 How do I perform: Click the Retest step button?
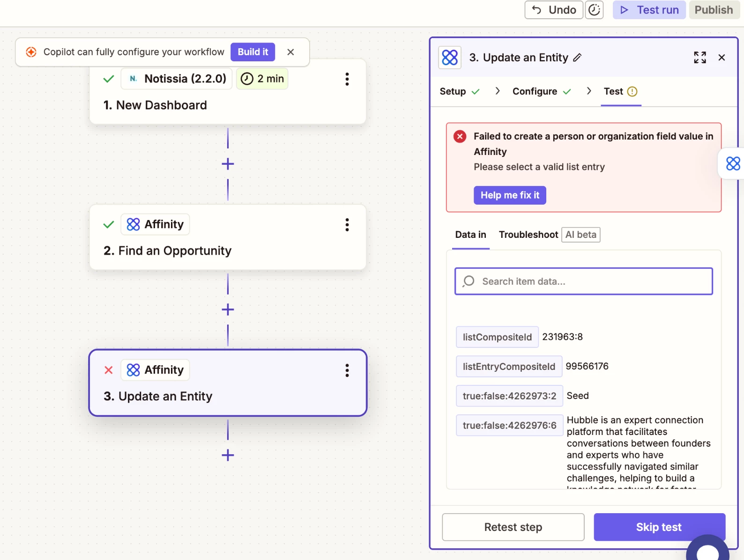pyautogui.click(x=513, y=527)
